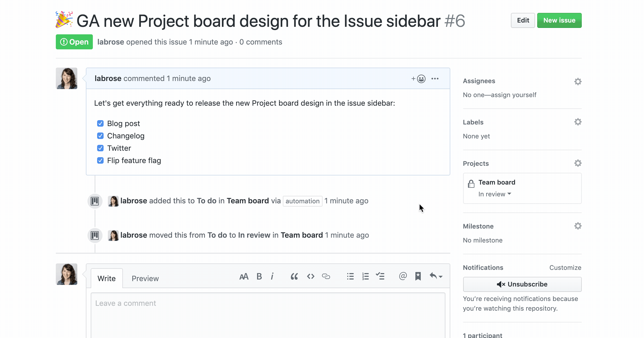Uncheck the Blog post checkbox

tap(100, 123)
